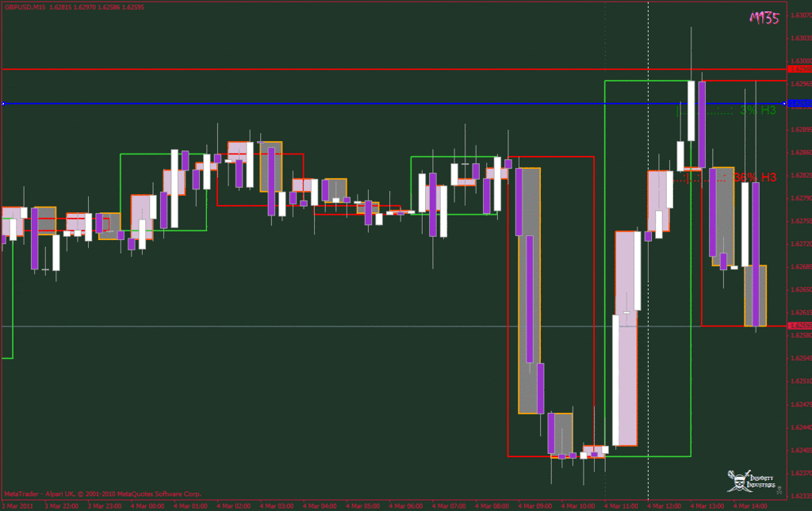The image size is (812, 511).
Task: Click the 4 Mar 04:00 time label
Action: point(320,505)
